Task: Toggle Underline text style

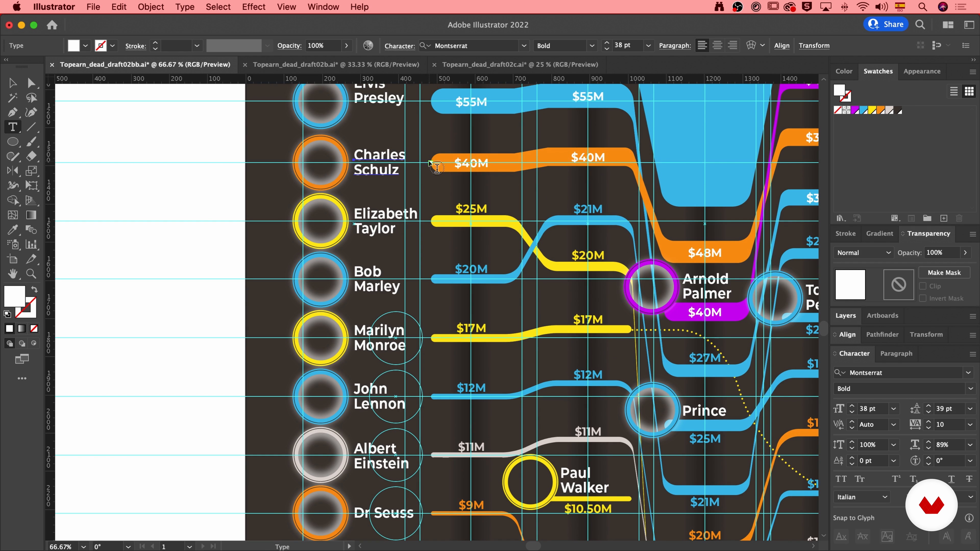Action: tap(951, 479)
